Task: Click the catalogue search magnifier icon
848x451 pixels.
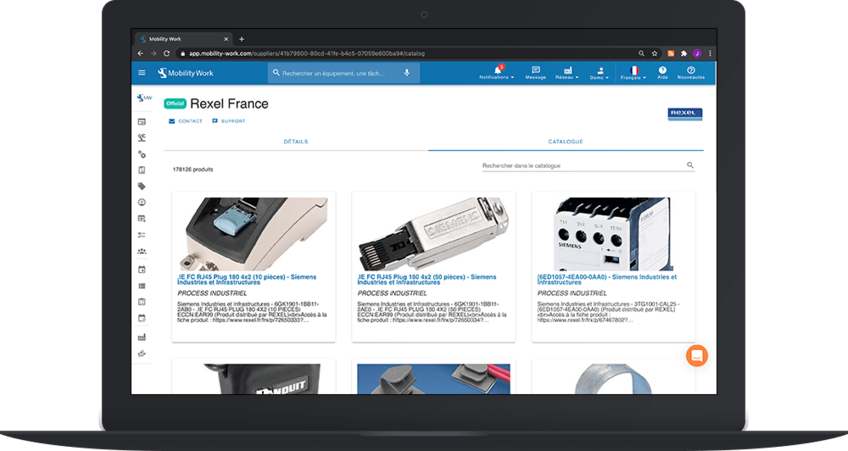Action: pos(690,165)
